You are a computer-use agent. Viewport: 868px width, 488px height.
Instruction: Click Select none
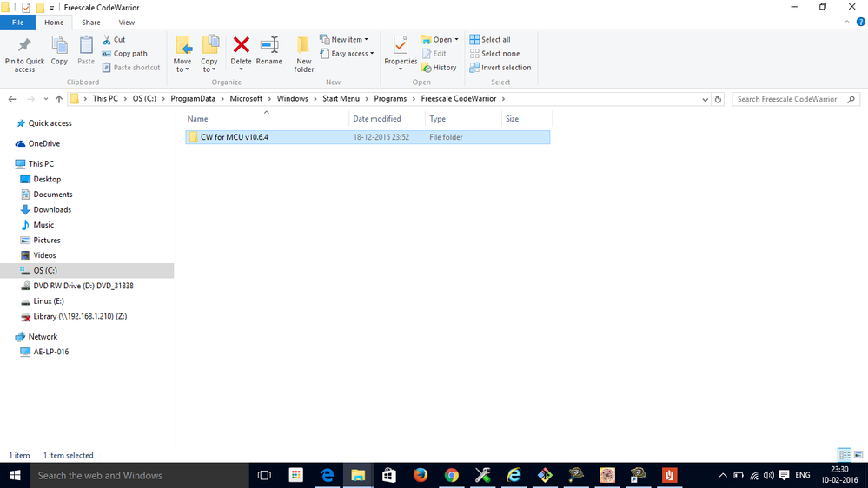495,54
